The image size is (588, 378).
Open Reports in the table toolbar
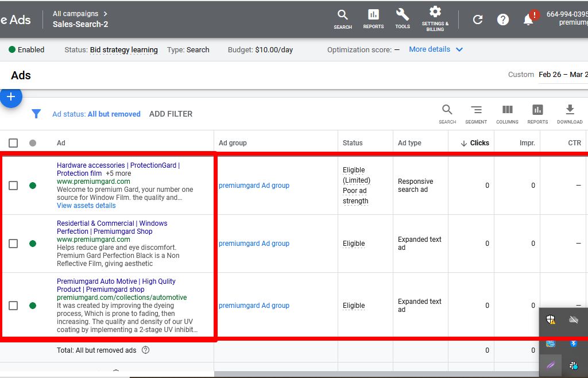[537, 114]
